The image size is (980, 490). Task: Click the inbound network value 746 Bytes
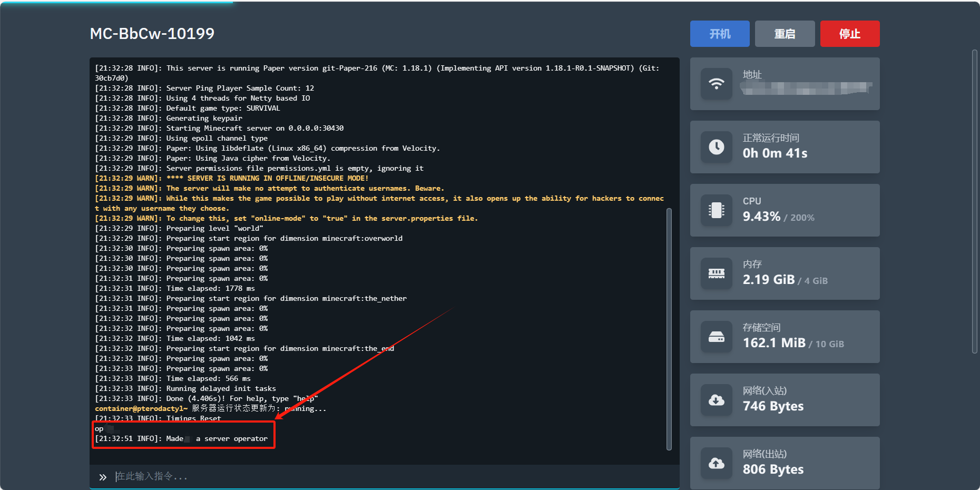[773, 406]
